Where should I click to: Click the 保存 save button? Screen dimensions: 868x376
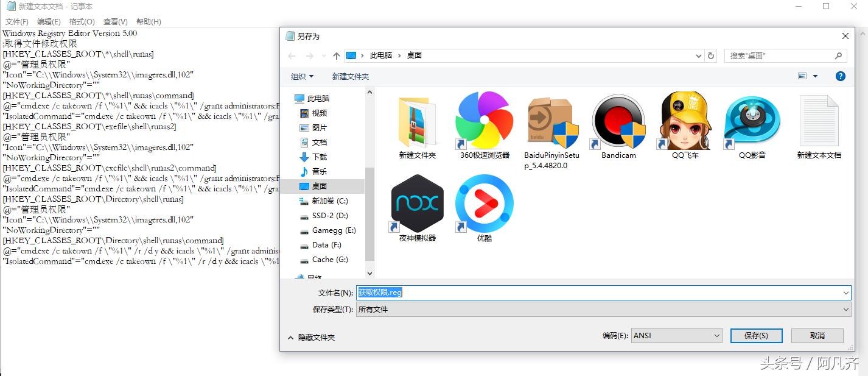756,335
